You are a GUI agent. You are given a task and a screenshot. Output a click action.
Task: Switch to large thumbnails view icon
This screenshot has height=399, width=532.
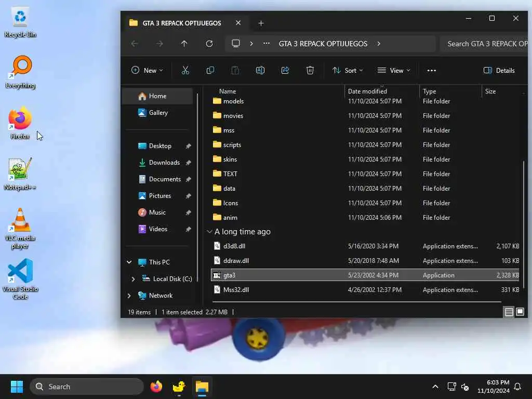[520, 312]
